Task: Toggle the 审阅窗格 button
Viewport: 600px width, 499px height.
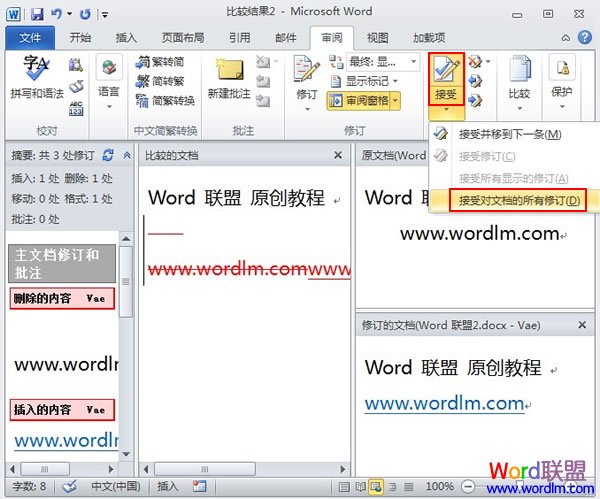Action: click(358, 101)
